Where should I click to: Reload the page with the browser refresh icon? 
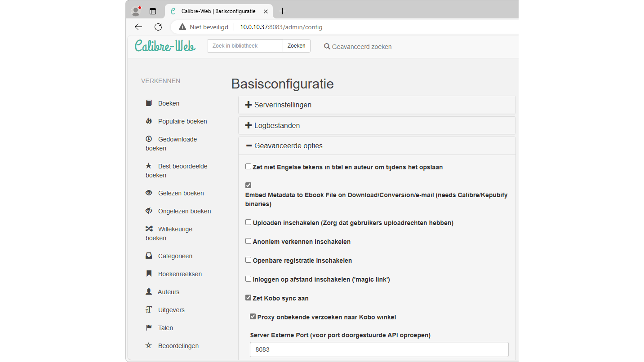pyautogui.click(x=158, y=27)
